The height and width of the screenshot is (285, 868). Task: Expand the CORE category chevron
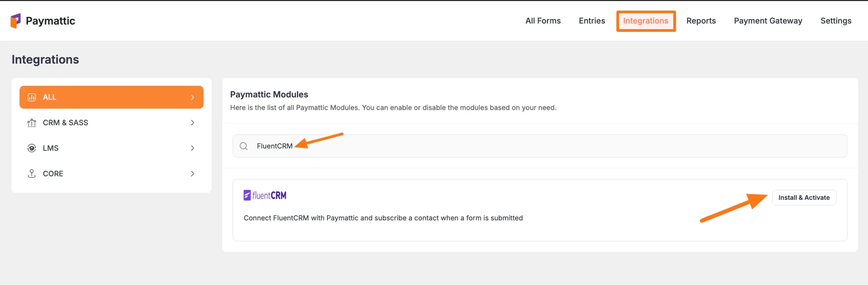click(x=193, y=173)
